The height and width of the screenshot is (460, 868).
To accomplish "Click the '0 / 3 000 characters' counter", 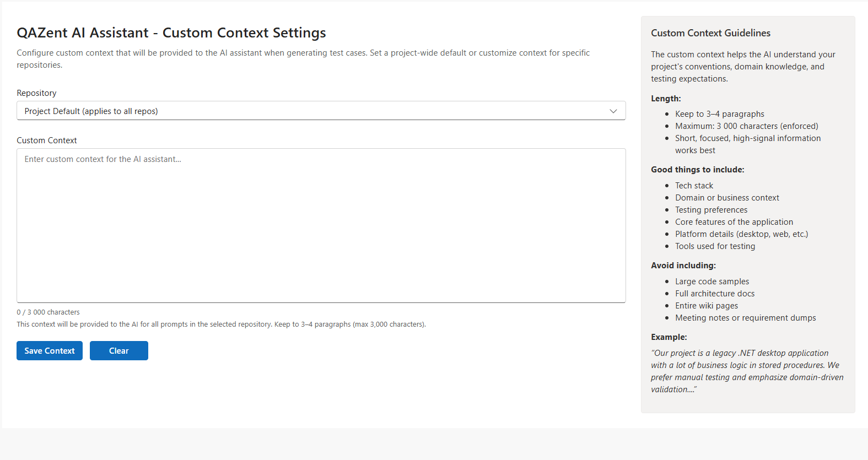I will [48, 312].
